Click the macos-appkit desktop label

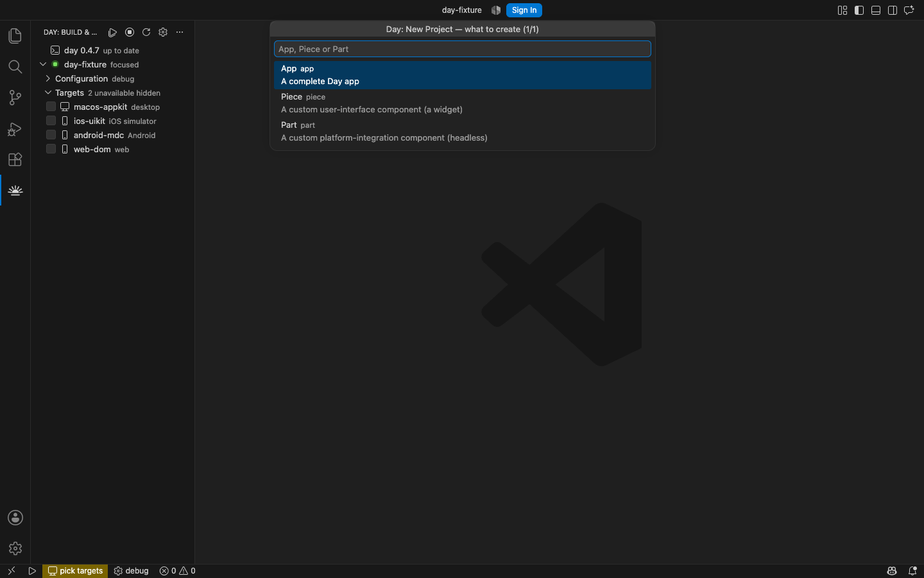(117, 107)
